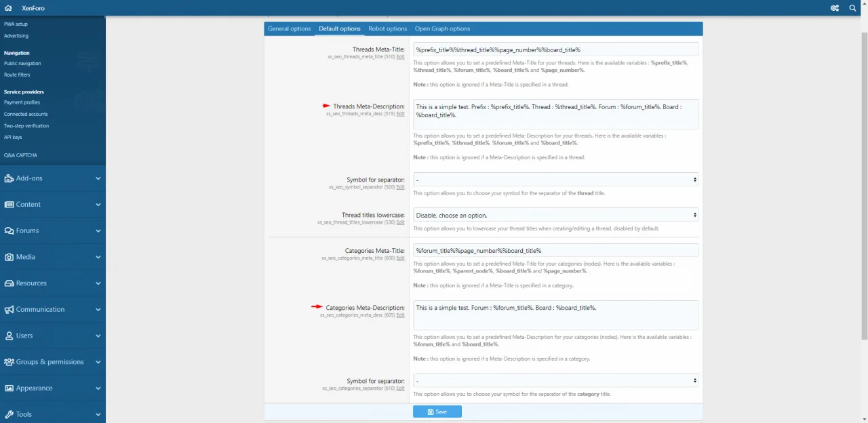The image size is (868, 423).
Task: Switch to the Robot options tab
Action: point(387,28)
